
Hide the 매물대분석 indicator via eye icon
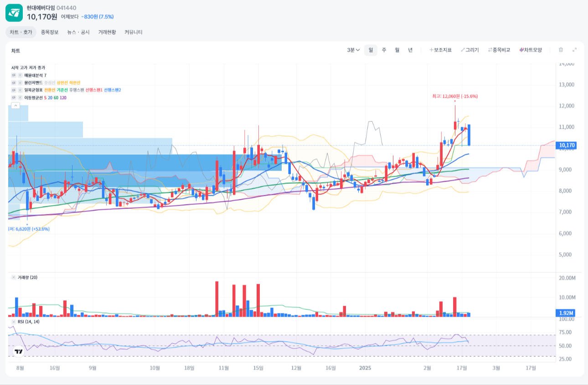(14, 75)
